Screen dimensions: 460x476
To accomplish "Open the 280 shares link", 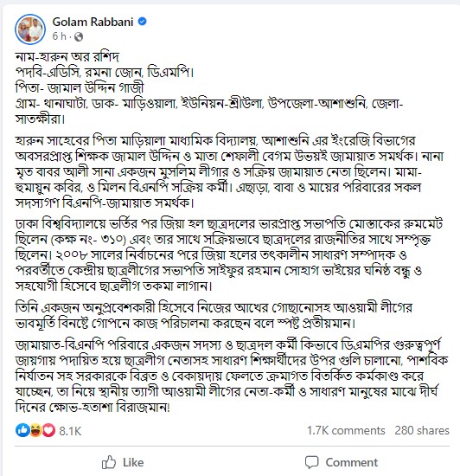I will coord(422,430).
